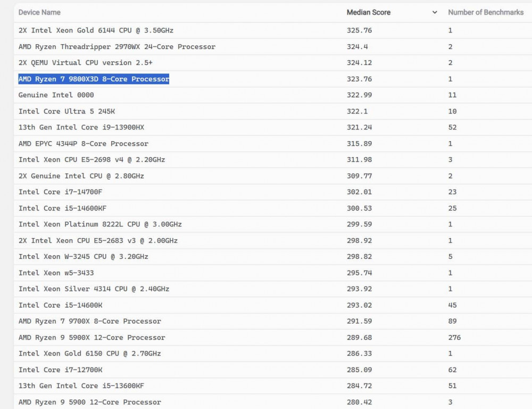Click 2X QEMU Virtual CPU version 2.5+

86,63
